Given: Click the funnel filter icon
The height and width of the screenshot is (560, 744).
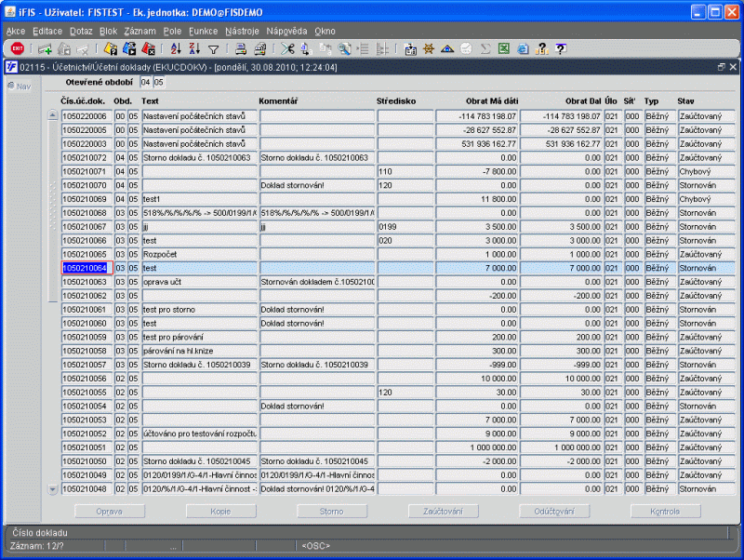Looking at the screenshot, I should point(214,49).
